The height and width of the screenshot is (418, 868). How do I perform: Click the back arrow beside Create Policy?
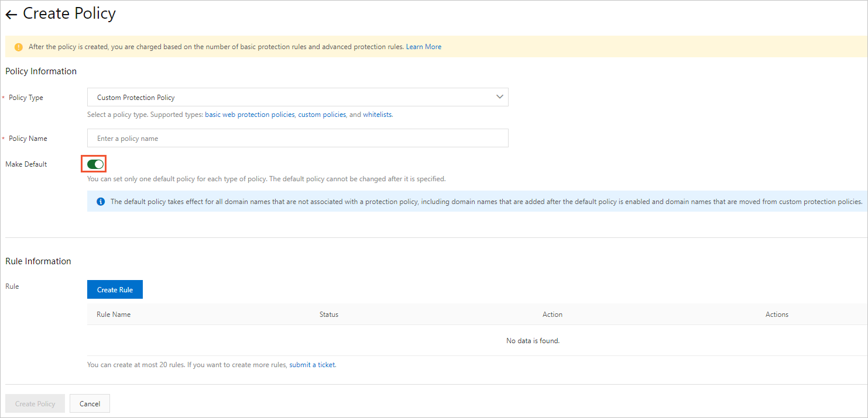click(x=11, y=15)
